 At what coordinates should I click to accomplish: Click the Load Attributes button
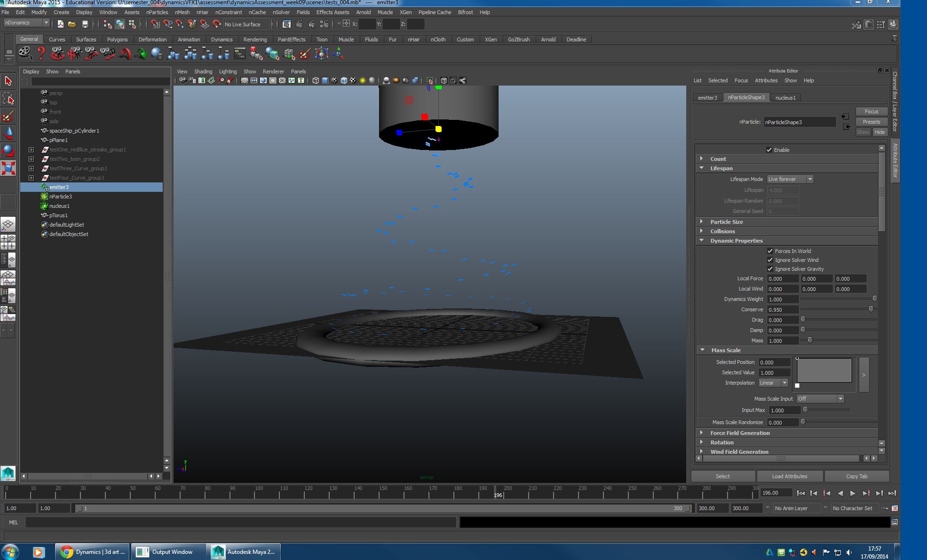coord(789,476)
